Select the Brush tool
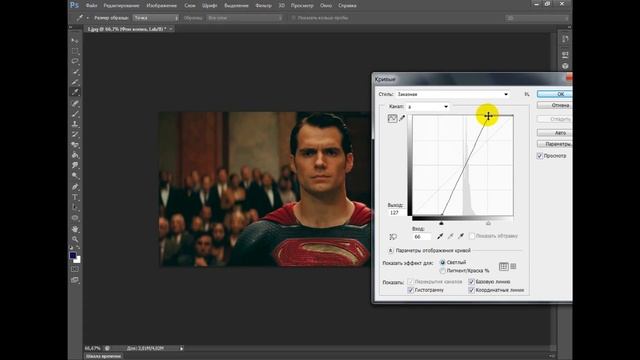The image size is (640, 360). pyautogui.click(x=75, y=114)
